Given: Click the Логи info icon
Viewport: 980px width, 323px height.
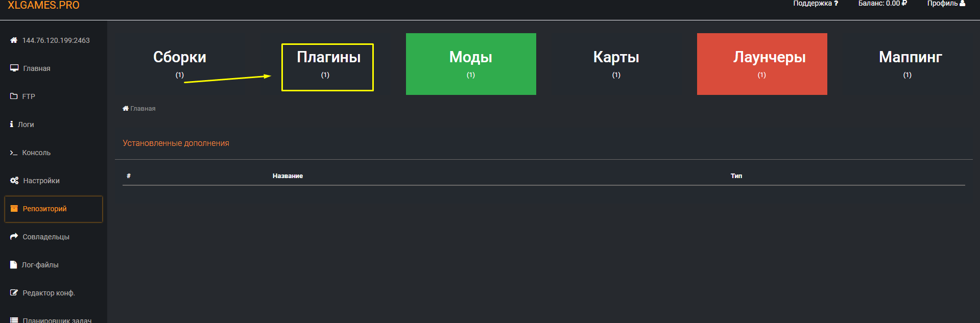Looking at the screenshot, I should point(12,124).
